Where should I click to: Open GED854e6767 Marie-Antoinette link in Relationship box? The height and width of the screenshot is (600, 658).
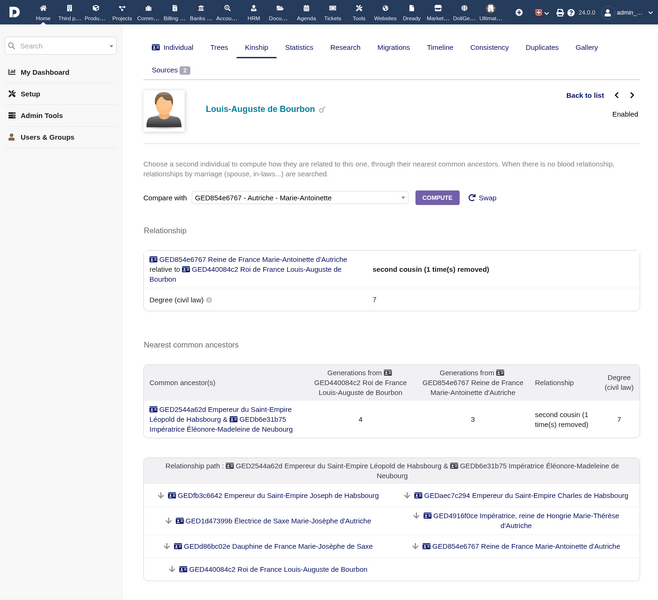click(x=248, y=259)
